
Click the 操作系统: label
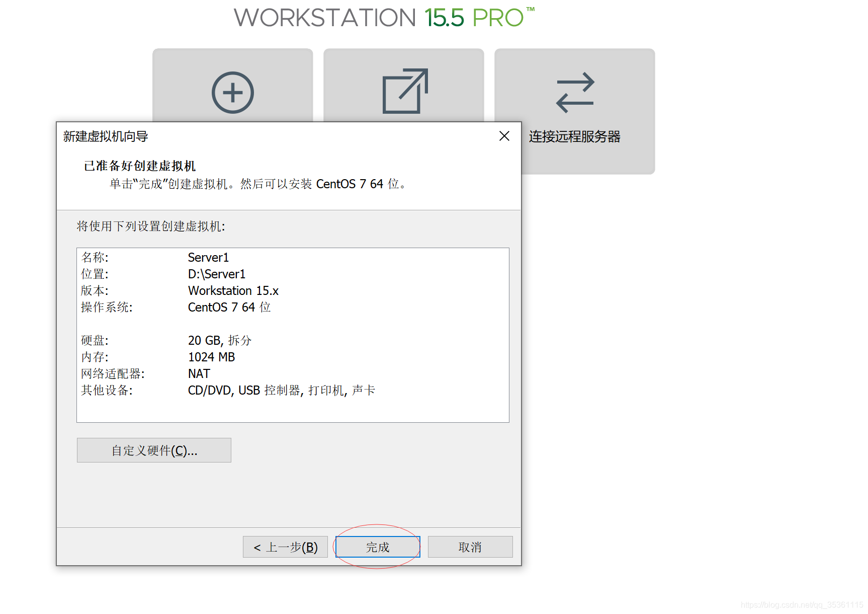(x=107, y=307)
